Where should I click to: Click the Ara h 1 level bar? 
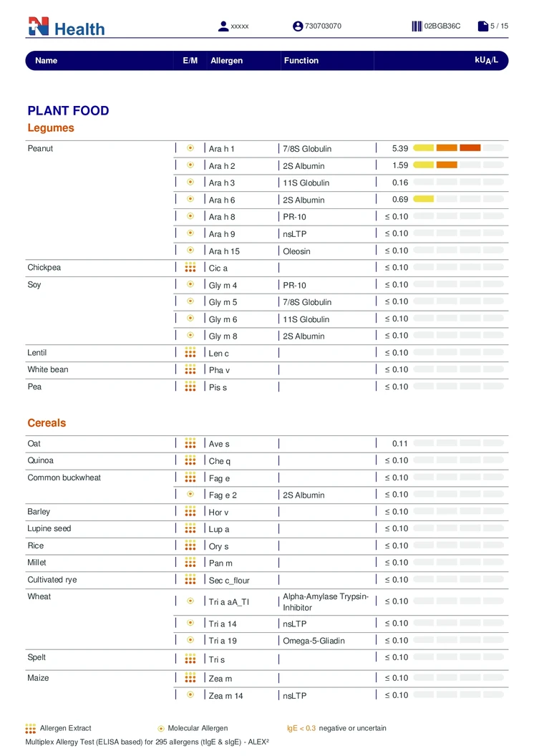pos(458,148)
